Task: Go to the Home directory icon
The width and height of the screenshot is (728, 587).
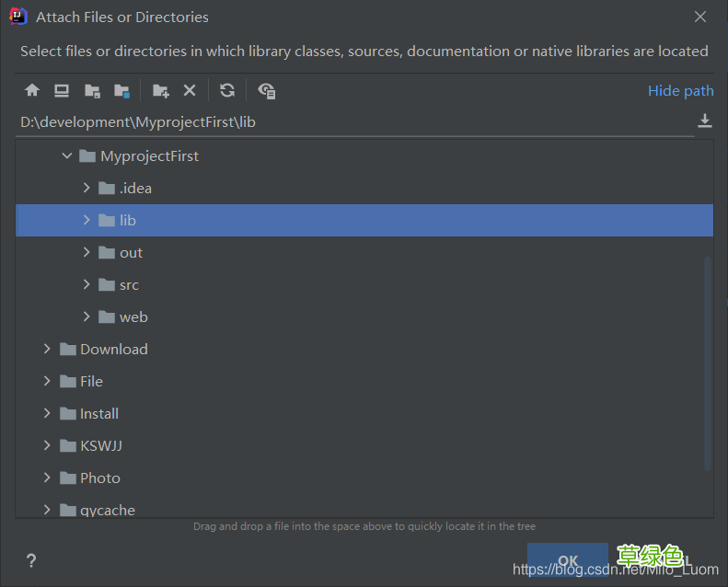Action: (x=32, y=90)
